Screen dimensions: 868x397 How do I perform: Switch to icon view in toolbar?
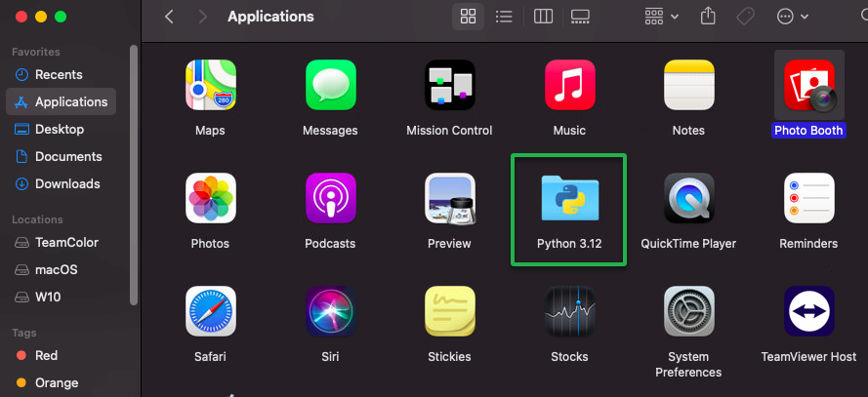click(468, 17)
